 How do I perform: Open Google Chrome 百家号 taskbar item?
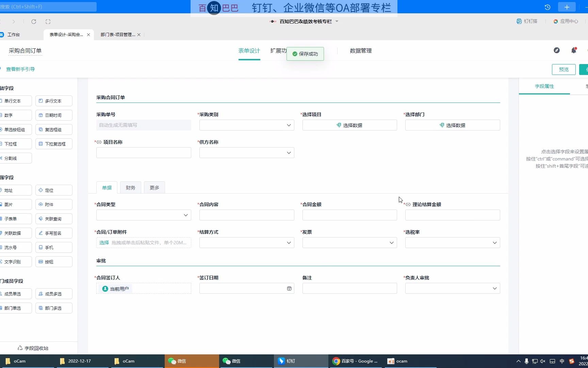point(356,361)
